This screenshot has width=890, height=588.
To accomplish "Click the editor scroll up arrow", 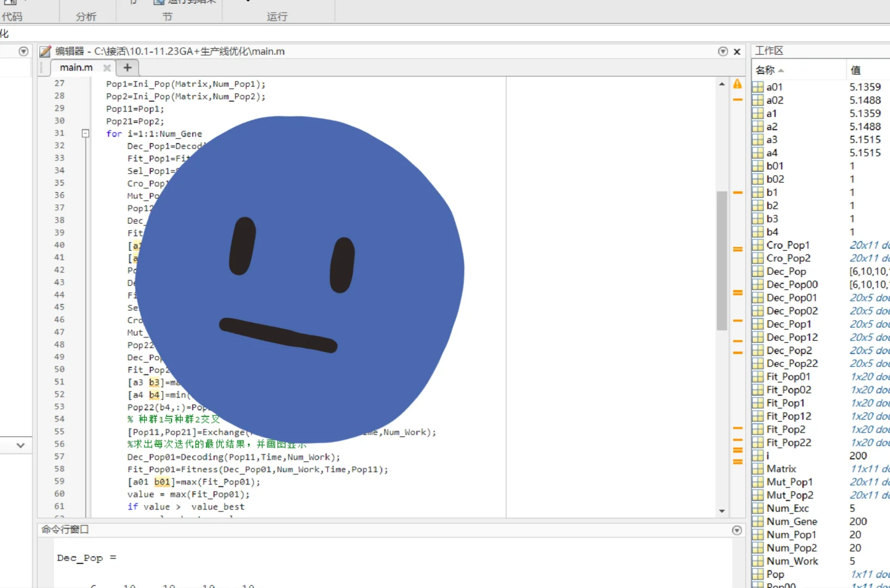I will click(722, 84).
